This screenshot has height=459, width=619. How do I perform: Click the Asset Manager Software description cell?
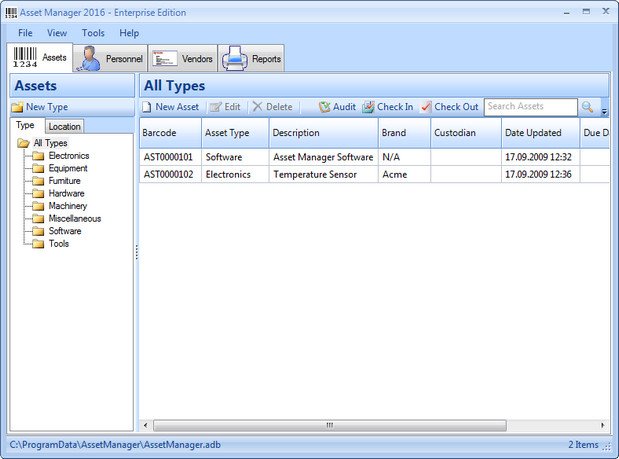pyautogui.click(x=324, y=157)
